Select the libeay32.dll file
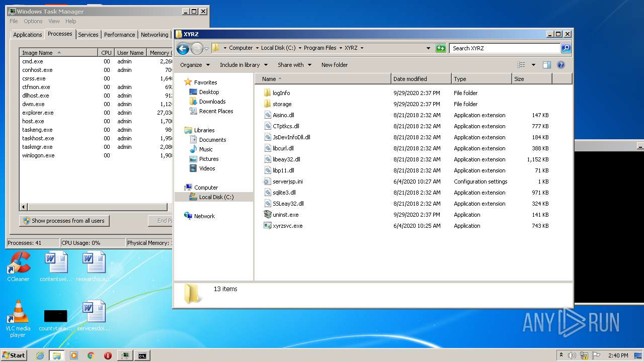Image resolution: width=644 pixels, height=362 pixels. point(286,159)
